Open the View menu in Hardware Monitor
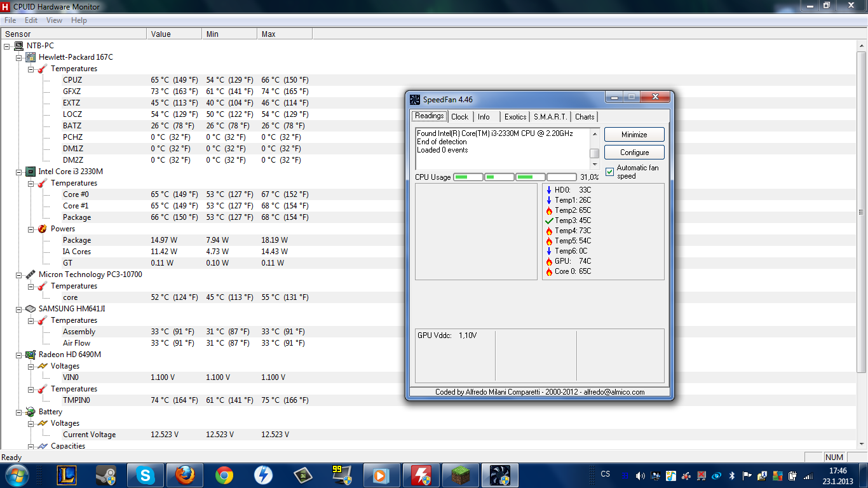 (55, 20)
